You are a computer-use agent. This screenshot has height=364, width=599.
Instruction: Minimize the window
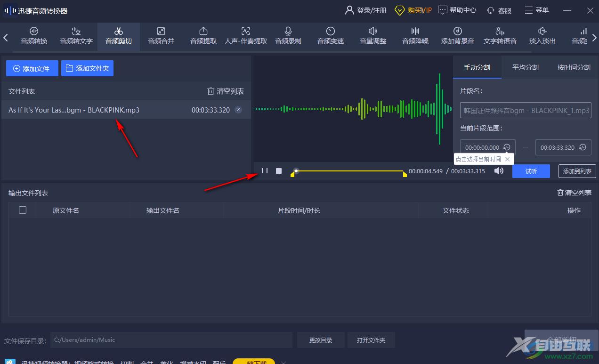click(x=568, y=10)
